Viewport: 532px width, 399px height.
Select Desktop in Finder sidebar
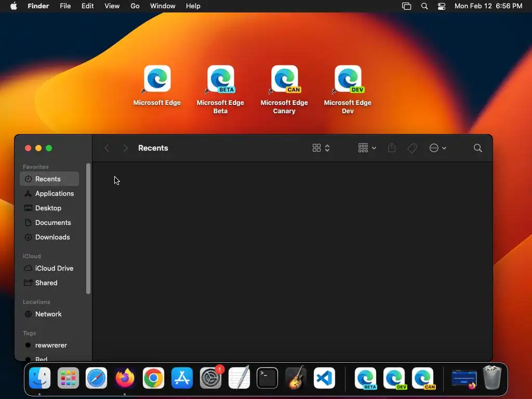[49, 208]
